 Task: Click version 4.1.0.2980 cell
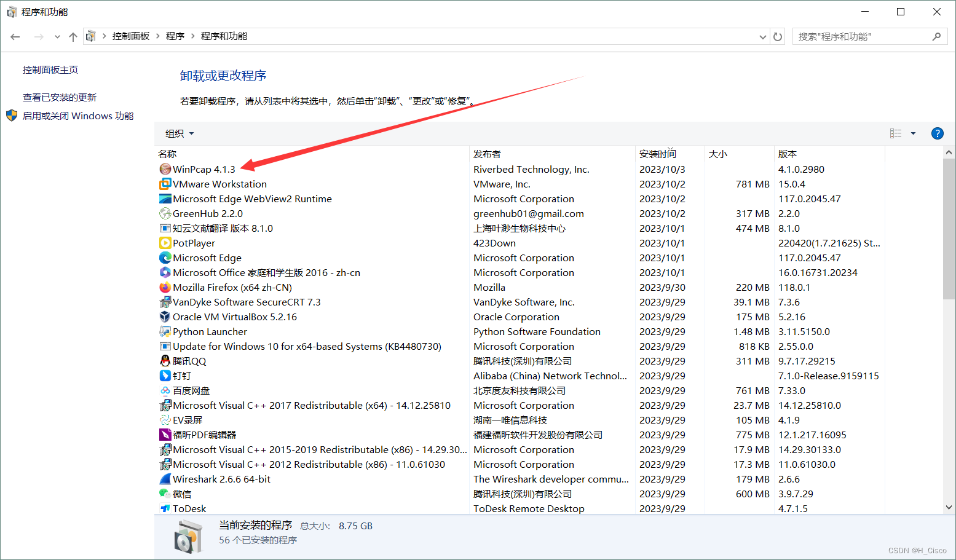click(x=801, y=169)
